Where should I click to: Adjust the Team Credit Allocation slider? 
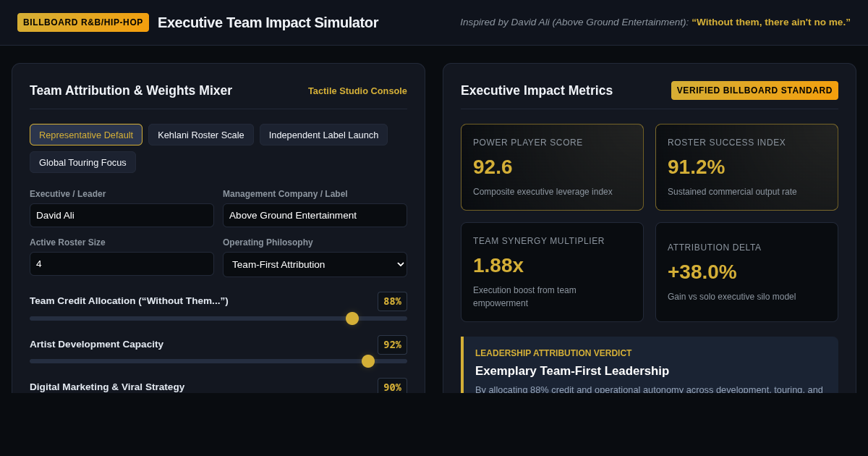point(218,318)
